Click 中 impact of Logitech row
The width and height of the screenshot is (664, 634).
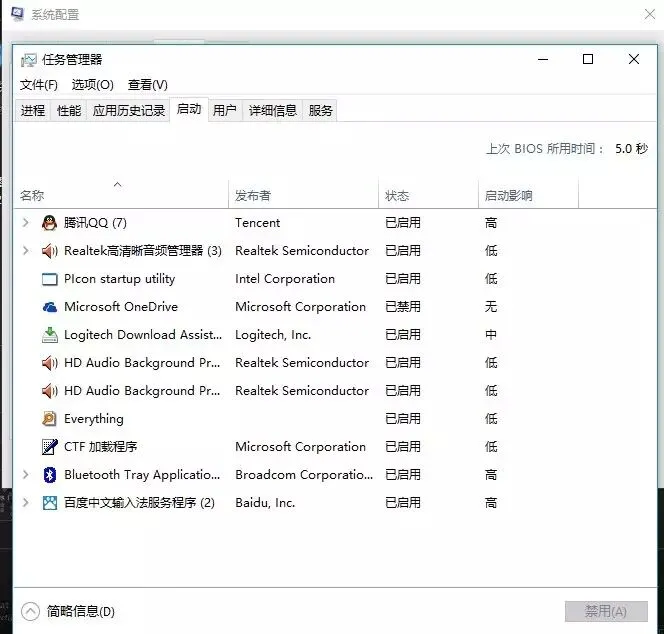click(x=491, y=335)
